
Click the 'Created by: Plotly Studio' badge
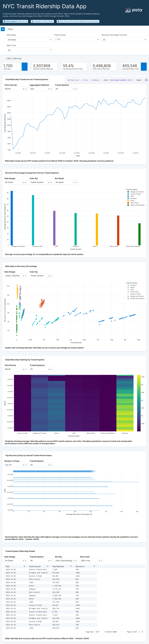point(42,21)
